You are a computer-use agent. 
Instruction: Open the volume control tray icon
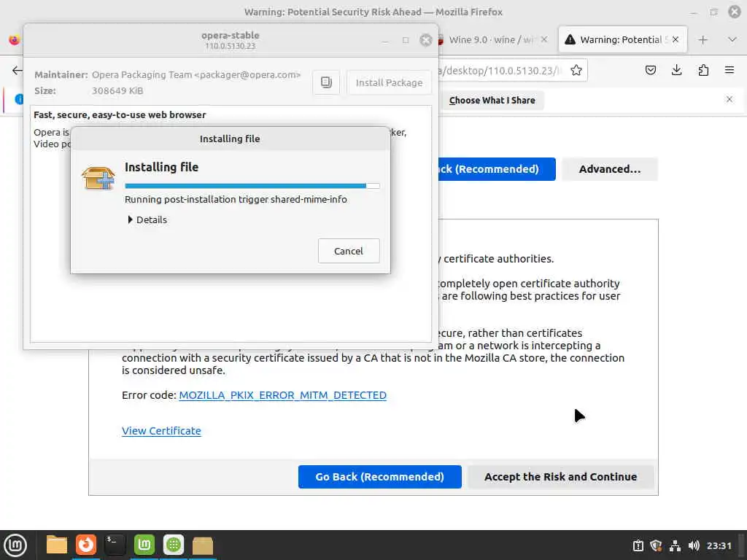pyautogui.click(x=694, y=545)
